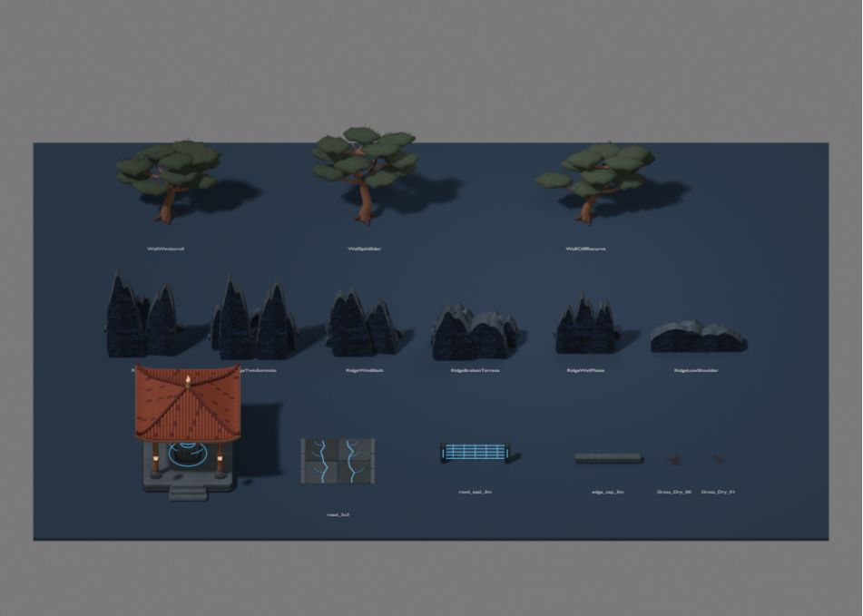
Task: Click the label under the top-left tree
Action: click(x=166, y=249)
